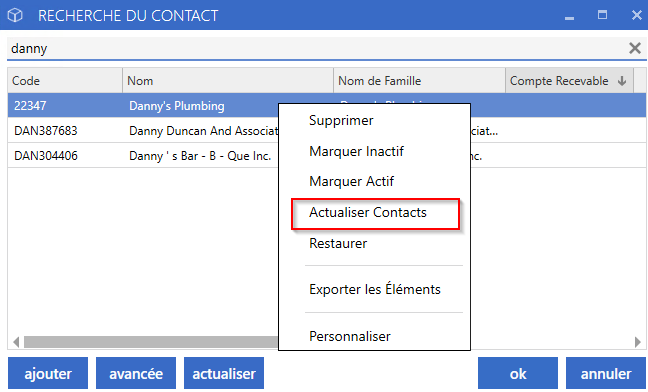Sort by the Nom column header

228,81
